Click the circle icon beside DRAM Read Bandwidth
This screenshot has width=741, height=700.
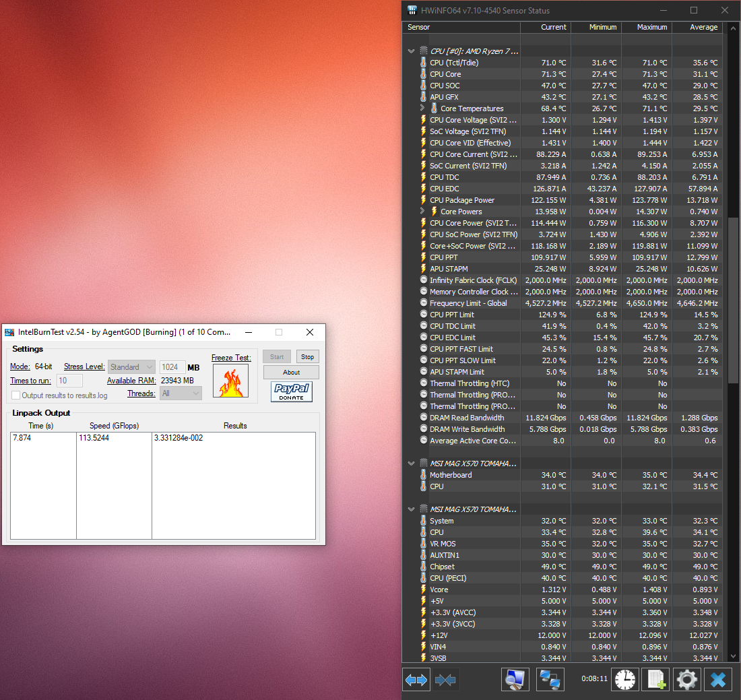424,417
